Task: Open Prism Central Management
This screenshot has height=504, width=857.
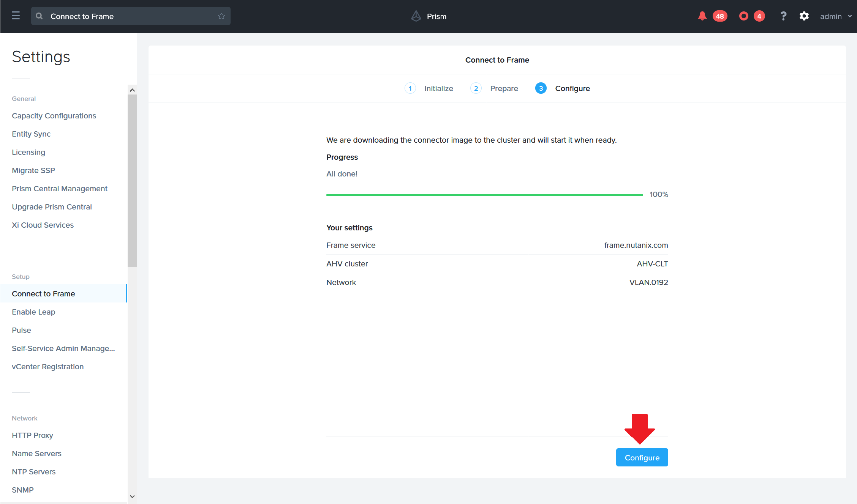Action: [x=60, y=189]
